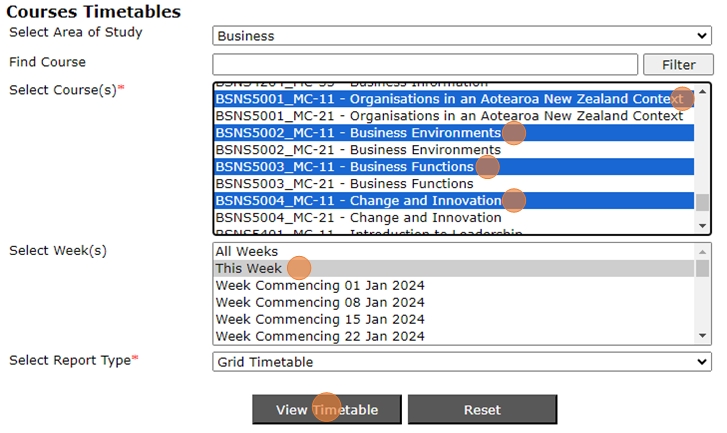Choose This Week option

[249, 269]
